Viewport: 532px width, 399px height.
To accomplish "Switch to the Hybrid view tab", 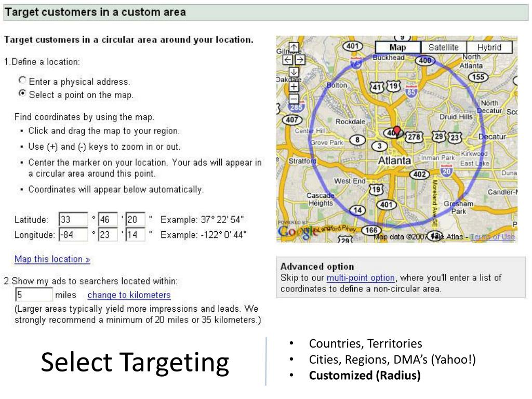I will coord(489,47).
